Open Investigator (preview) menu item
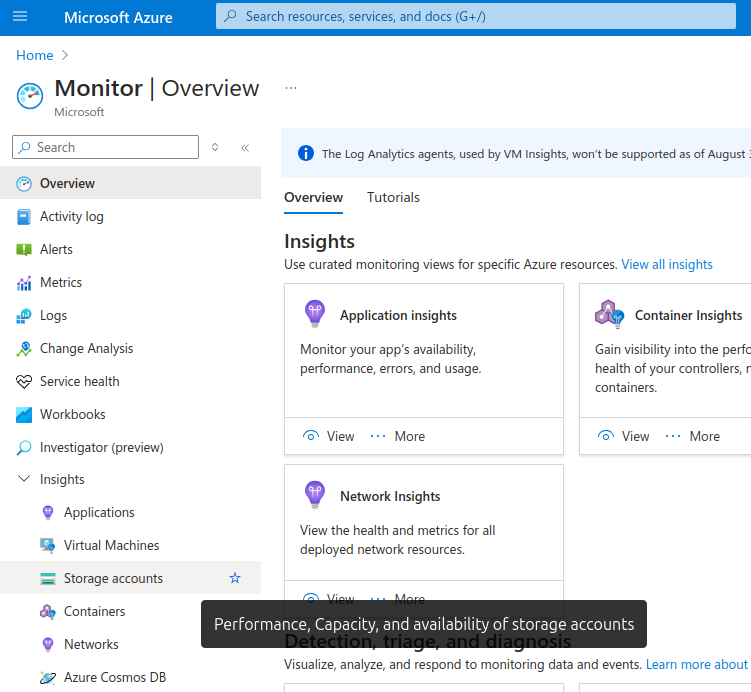Viewport: 751px width, 692px height. point(130,448)
